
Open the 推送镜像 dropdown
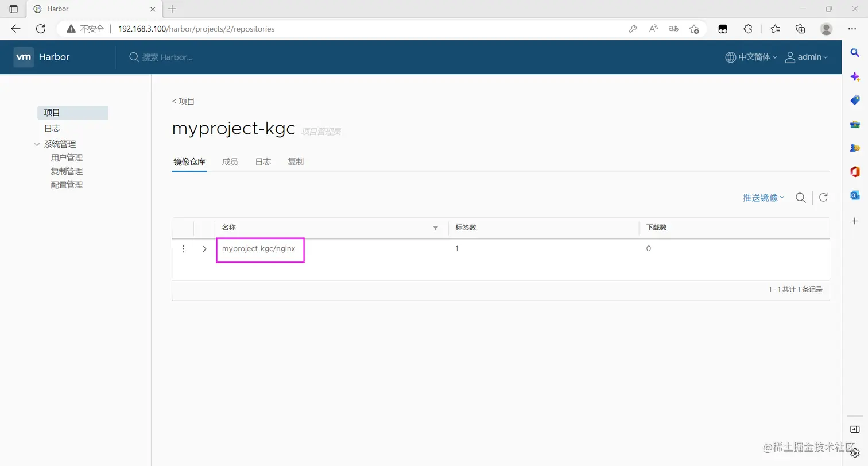point(764,198)
